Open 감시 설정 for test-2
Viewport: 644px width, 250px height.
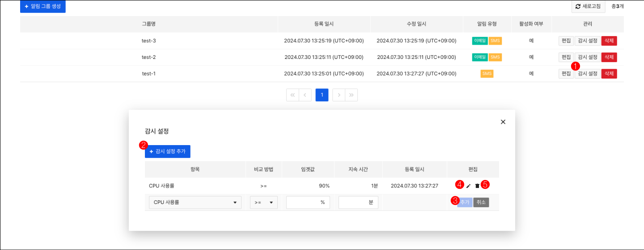pos(588,57)
